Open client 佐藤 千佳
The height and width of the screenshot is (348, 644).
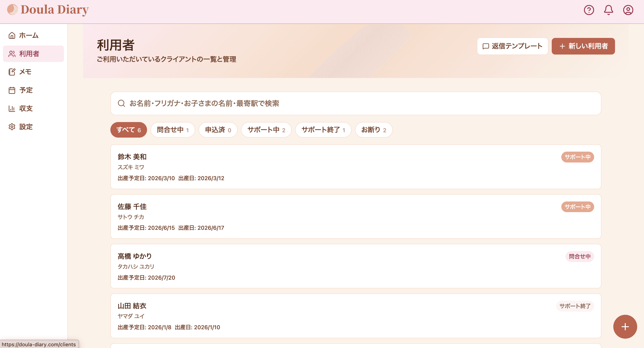click(356, 216)
